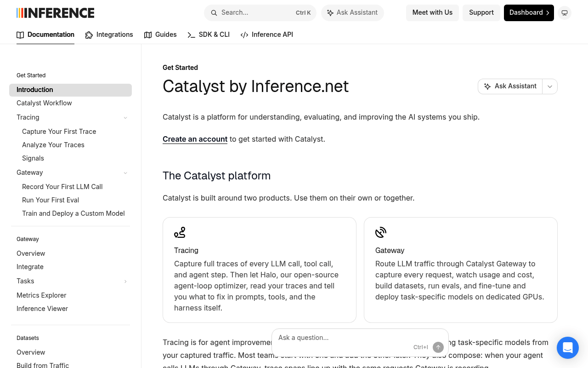Focus the Search field
The image size is (588, 368).
[260, 13]
